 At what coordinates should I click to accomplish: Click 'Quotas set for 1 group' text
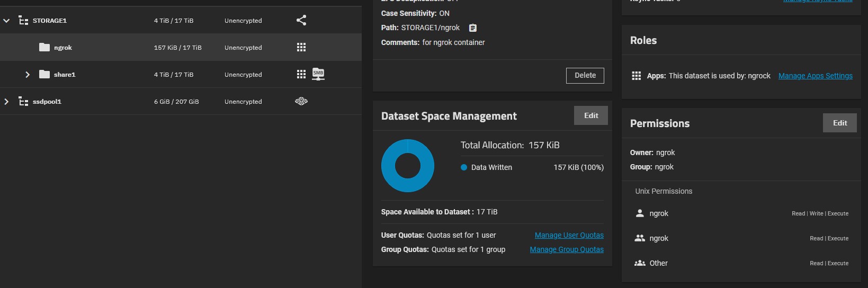point(468,249)
